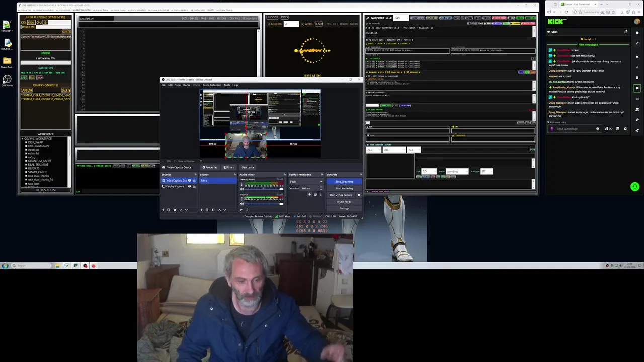Open Mic/Aux three-dot options menu
The width and height of the screenshot is (644, 362).
tap(242, 199)
